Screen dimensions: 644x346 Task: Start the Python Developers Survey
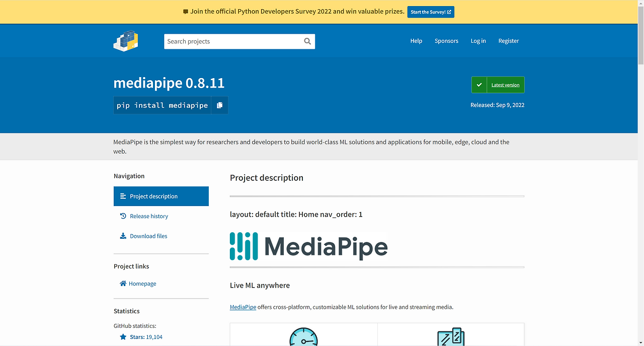tap(431, 12)
